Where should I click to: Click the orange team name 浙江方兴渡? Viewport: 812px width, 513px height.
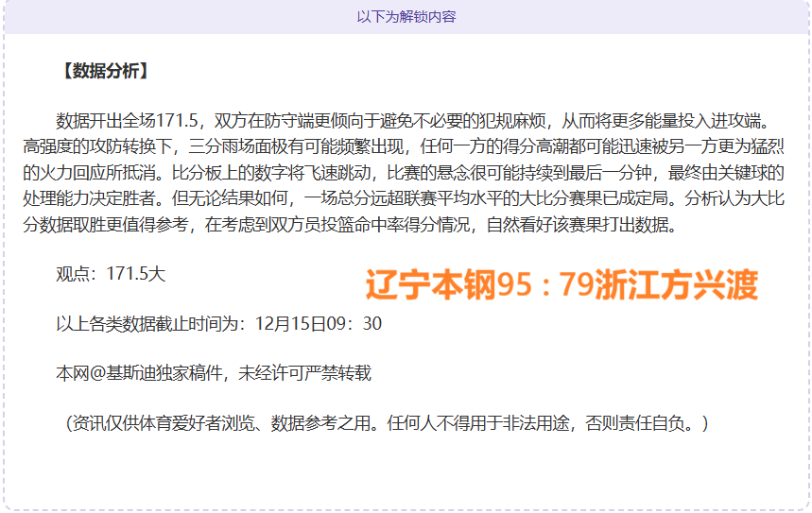click(x=677, y=285)
